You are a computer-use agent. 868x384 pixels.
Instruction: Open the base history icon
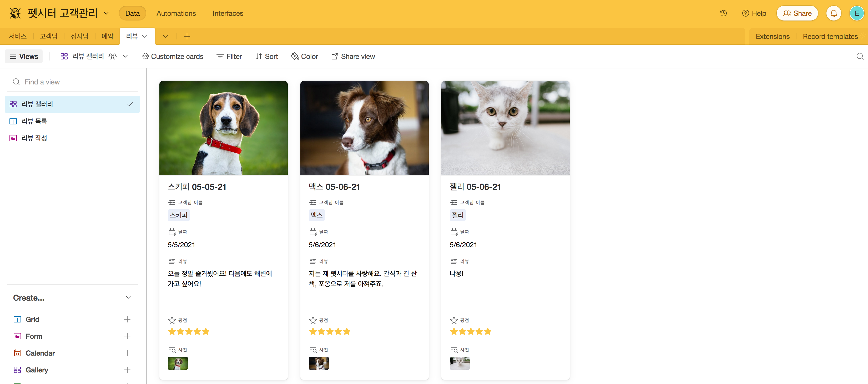[723, 13]
